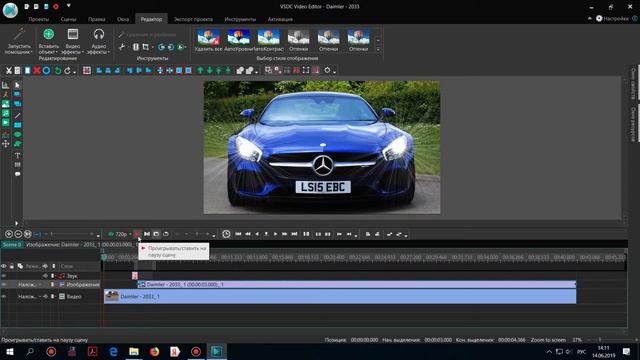Click the go-to-start playback control
The image size is (640, 360).
coord(238,234)
